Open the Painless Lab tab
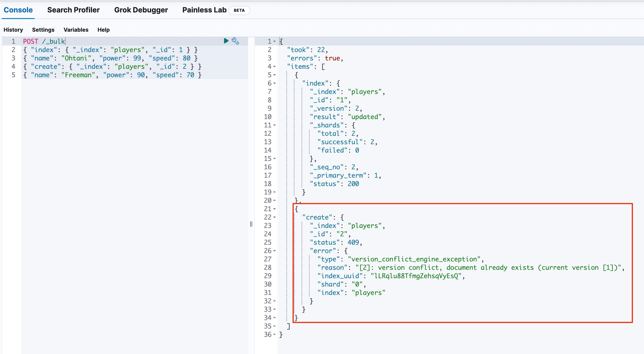 [x=204, y=10]
